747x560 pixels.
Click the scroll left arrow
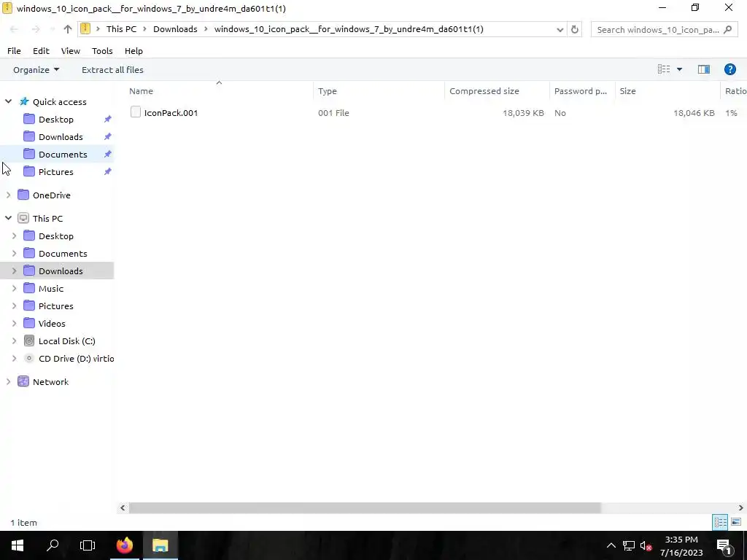coord(123,507)
